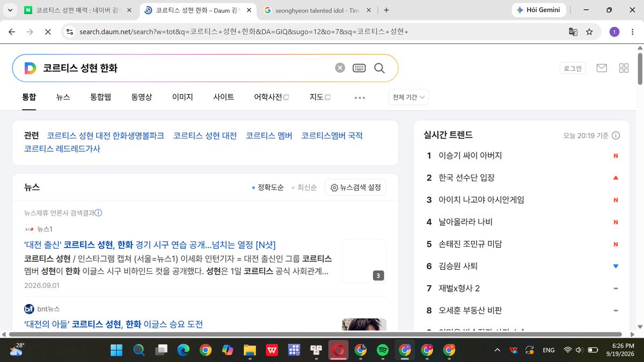This screenshot has height=362, width=644.
Task: Clear the search query with X icon
Action: [340, 68]
